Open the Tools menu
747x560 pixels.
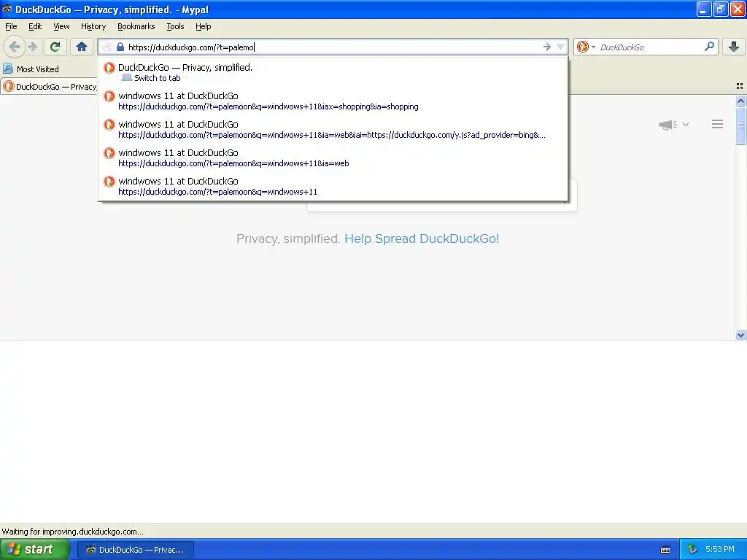point(175,26)
